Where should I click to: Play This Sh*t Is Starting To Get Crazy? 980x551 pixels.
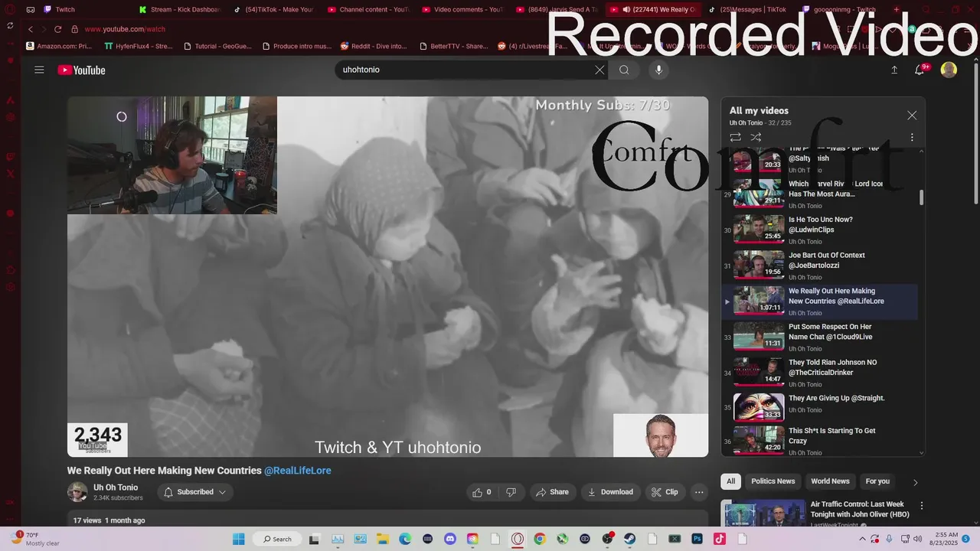coord(819,441)
